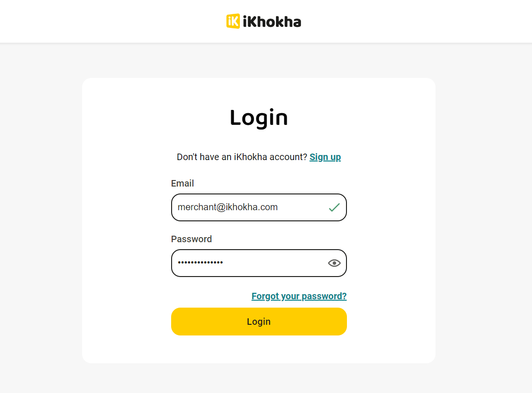
Task: Click the Email field label
Action: (182, 183)
